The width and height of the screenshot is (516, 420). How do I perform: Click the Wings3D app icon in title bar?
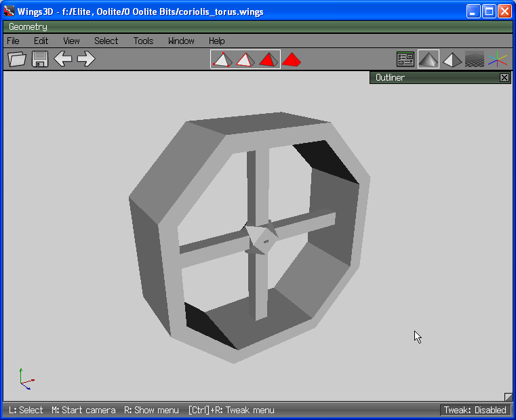tap(9, 11)
